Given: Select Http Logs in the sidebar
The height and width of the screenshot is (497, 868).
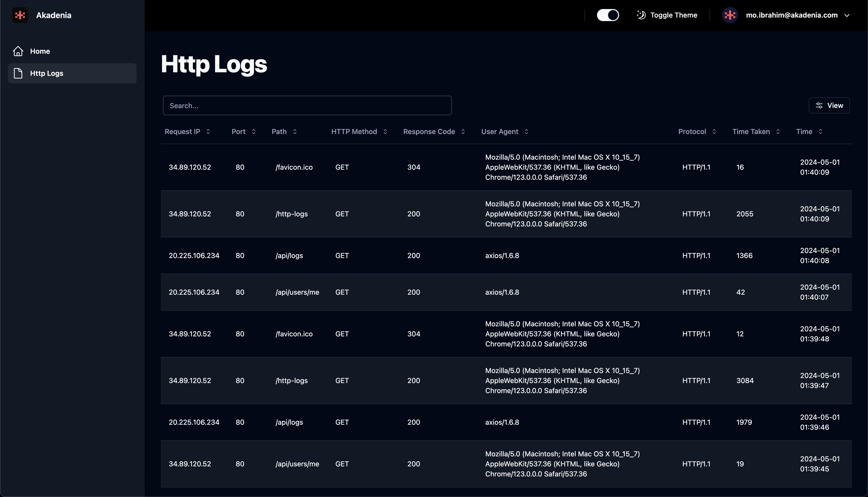Looking at the screenshot, I should [72, 73].
